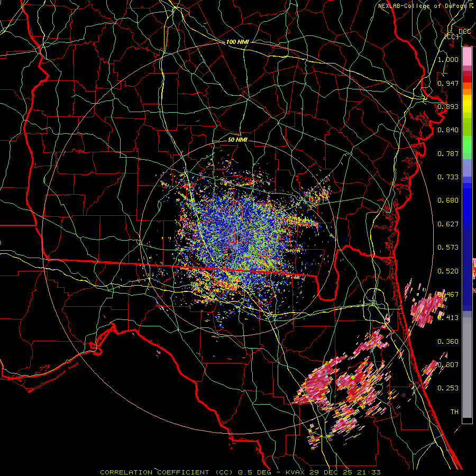Click the "DEC" label above the color bar

click(x=464, y=32)
